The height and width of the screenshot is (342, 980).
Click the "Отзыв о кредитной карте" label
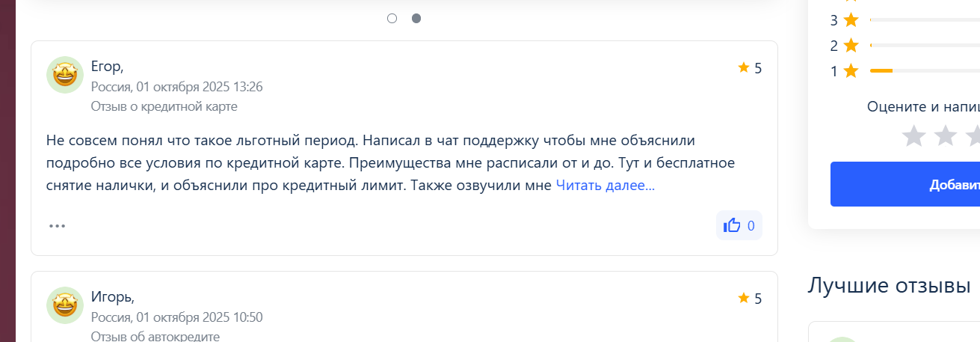pyautogui.click(x=164, y=106)
